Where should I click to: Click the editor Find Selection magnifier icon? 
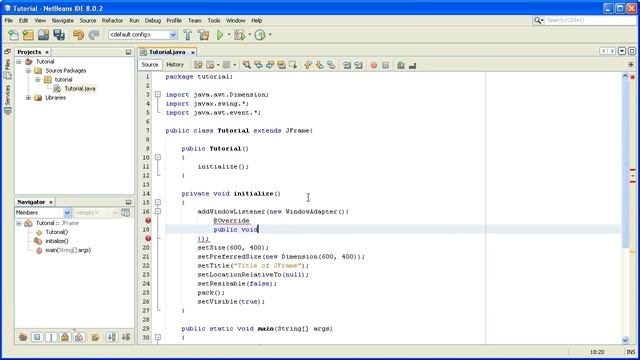247,65
